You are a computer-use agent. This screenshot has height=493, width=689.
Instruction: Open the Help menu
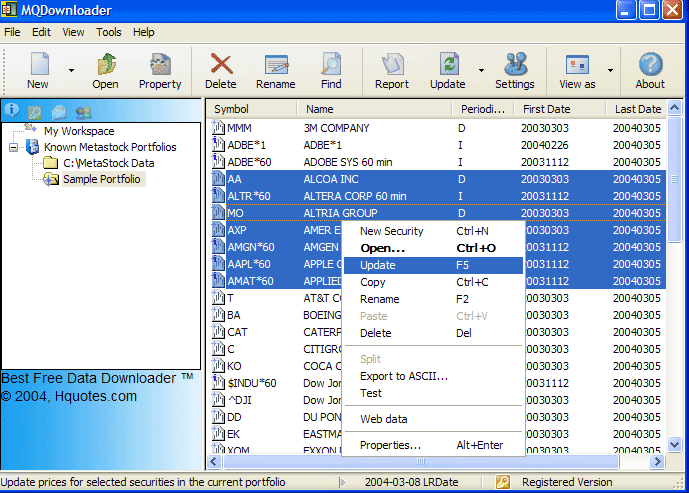tap(144, 32)
